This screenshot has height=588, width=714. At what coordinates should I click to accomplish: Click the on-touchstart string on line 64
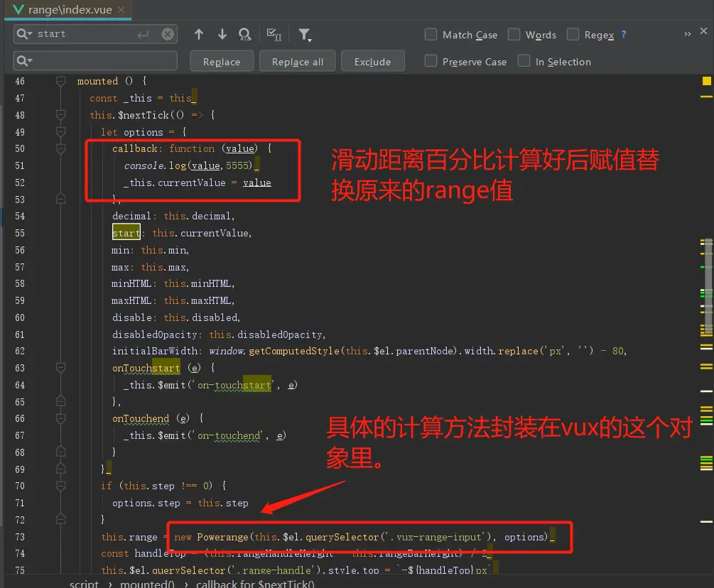coord(234,385)
